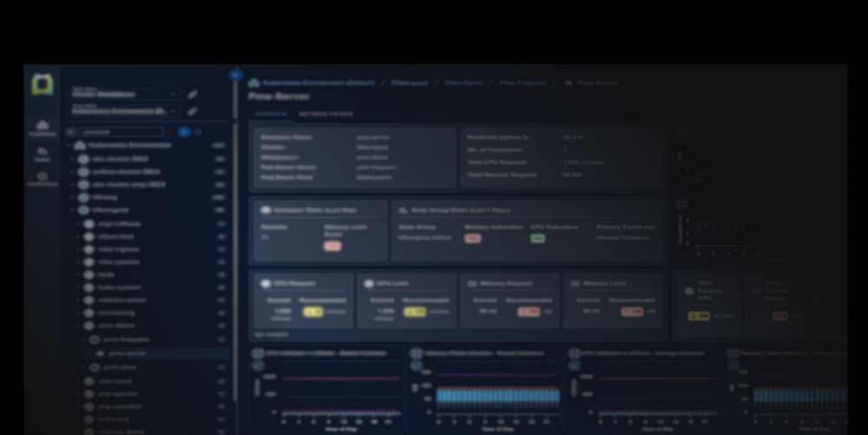Click Pme-Frequent in the breadcrumb
868x435 pixels.
pos(523,82)
